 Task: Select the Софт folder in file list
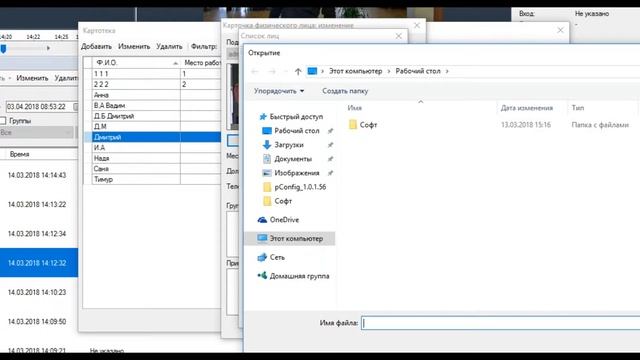point(363,125)
